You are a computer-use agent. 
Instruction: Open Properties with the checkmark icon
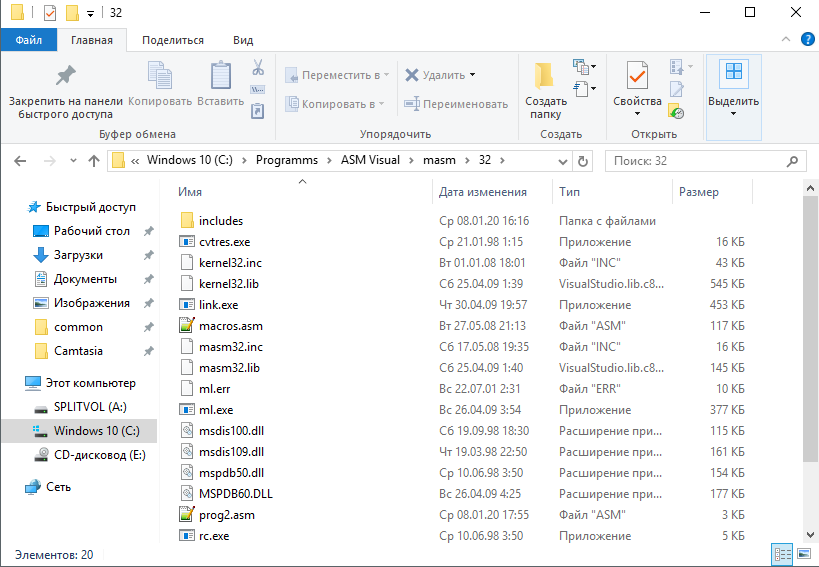636,76
